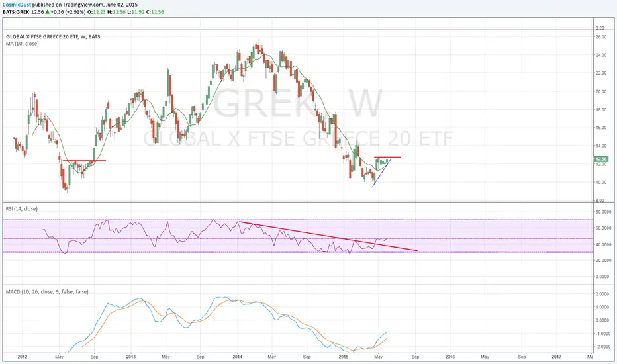Viewport: 617px width, 364px height.
Task: Click the open value O:12.23
Action: (x=97, y=12)
